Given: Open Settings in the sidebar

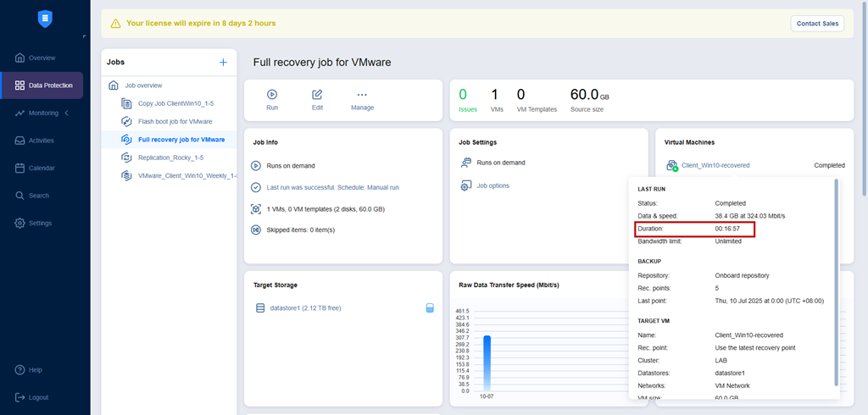Looking at the screenshot, I should [x=41, y=223].
